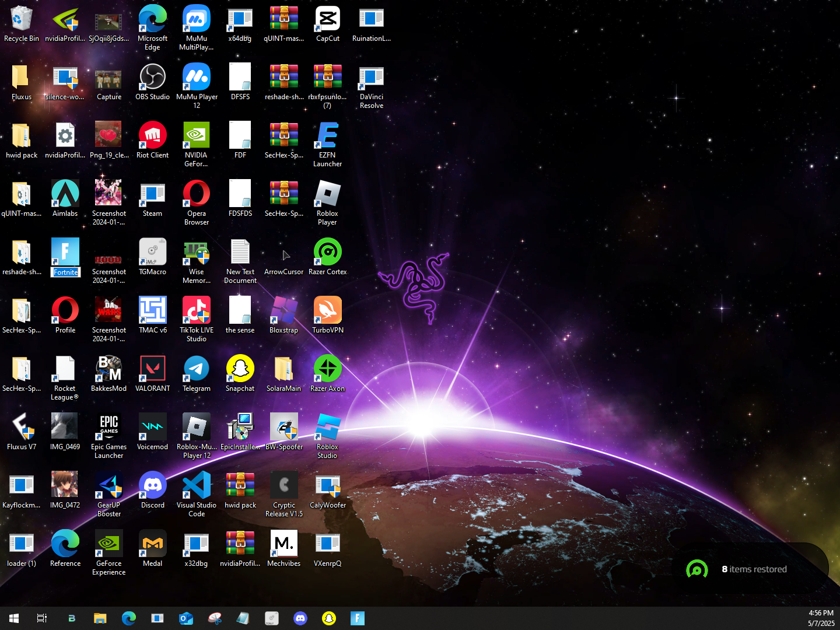
Task: Select the Telegram desktop icon
Action: point(197,374)
